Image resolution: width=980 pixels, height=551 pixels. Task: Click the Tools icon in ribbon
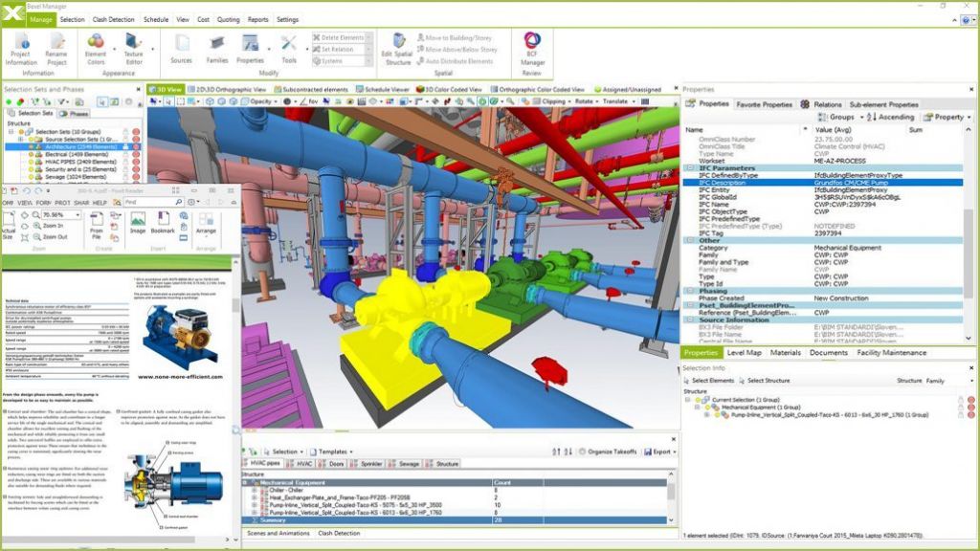[289, 49]
